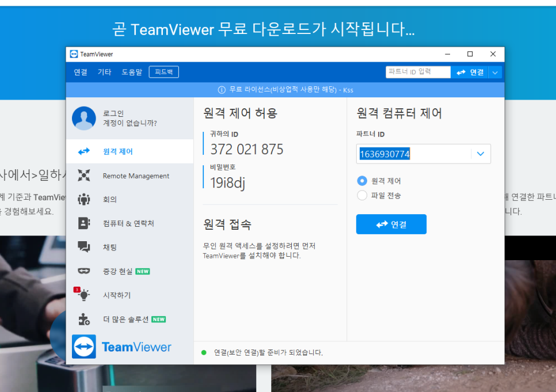Expand the 파트너 ID history dropdown arrow
Screen dimensions: 556x392
481,154
